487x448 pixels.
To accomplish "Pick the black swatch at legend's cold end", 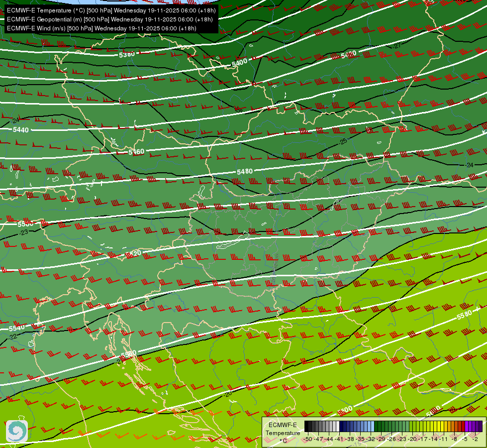I will (x=306, y=426).
